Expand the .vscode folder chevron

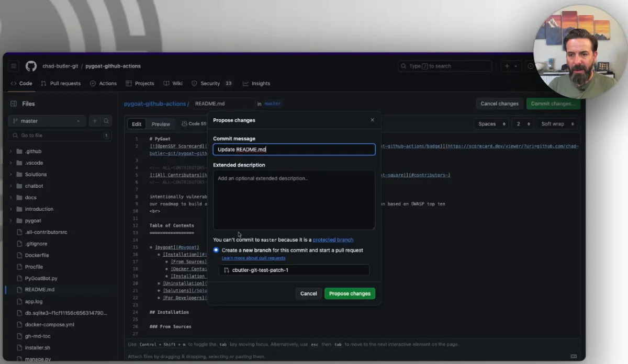pos(11,163)
